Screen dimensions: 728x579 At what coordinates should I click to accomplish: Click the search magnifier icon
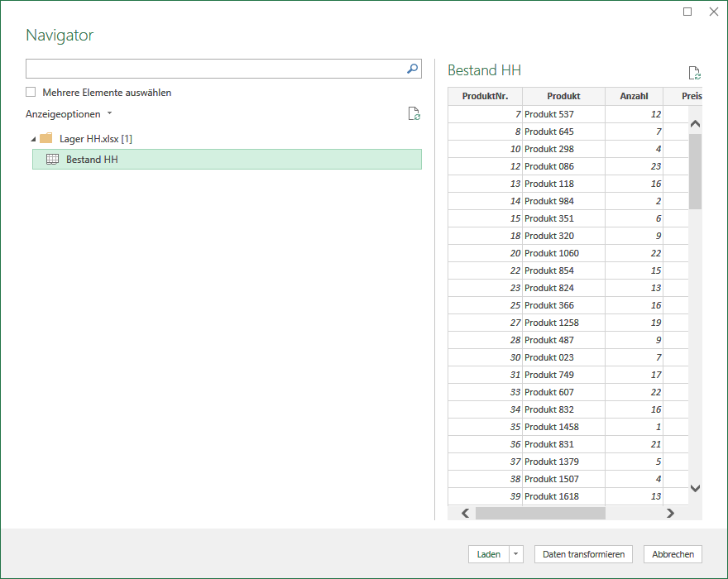tap(412, 69)
